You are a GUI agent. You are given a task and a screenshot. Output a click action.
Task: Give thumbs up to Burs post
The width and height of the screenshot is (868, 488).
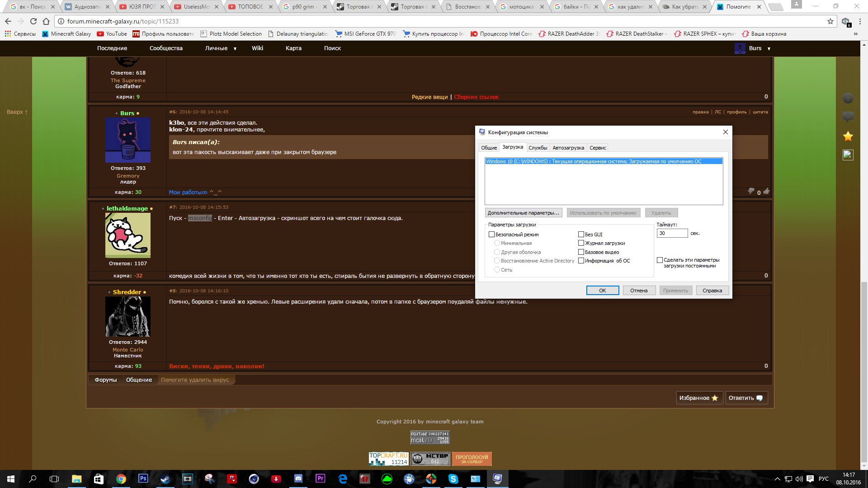point(767,192)
